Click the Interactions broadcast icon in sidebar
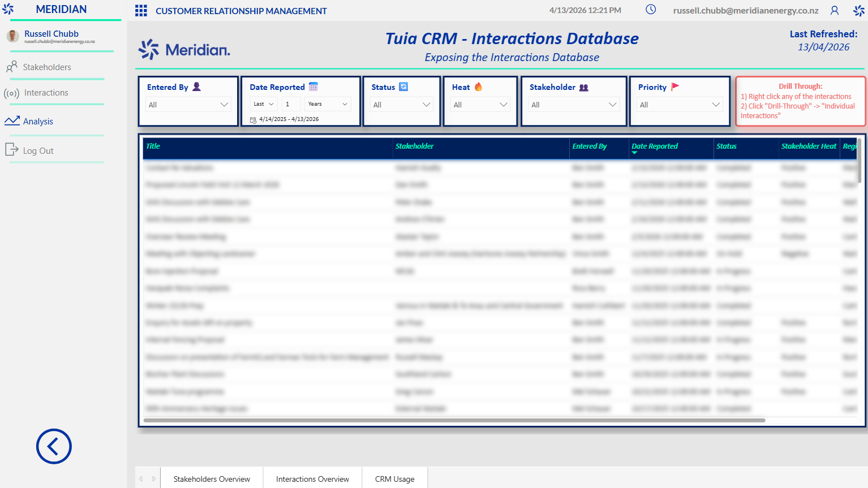868x488 pixels. (x=11, y=93)
